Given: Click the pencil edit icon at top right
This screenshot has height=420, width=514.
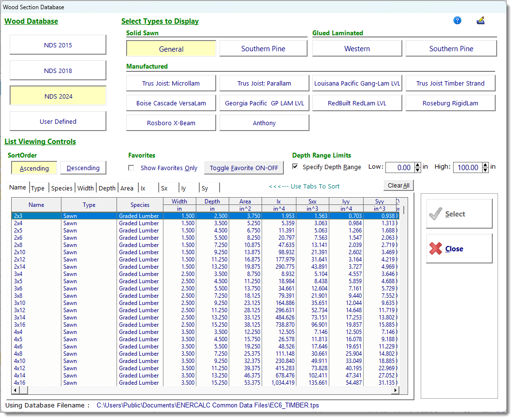Looking at the screenshot, I should 481,21.
